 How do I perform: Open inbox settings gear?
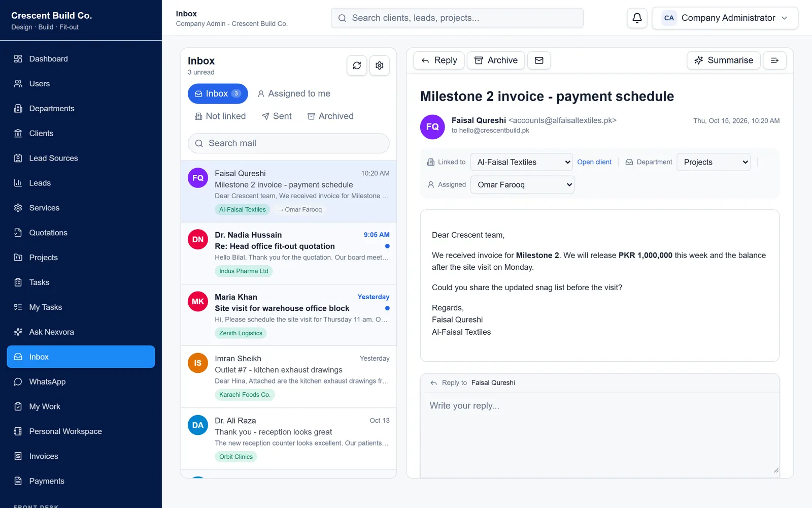pos(379,66)
